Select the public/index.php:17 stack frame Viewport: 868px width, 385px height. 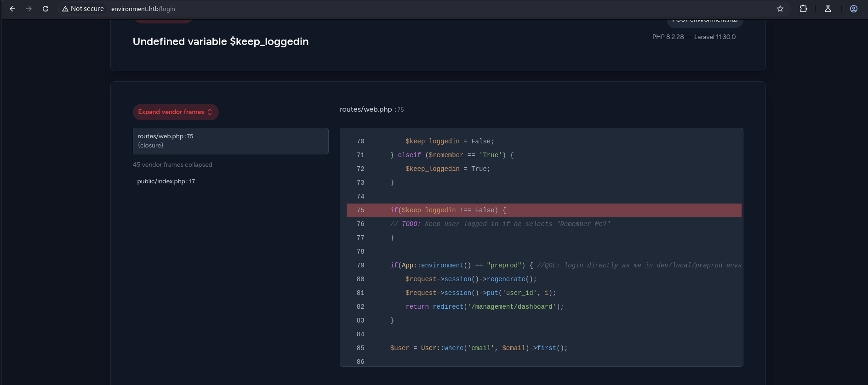pyautogui.click(x=166, y=181)
